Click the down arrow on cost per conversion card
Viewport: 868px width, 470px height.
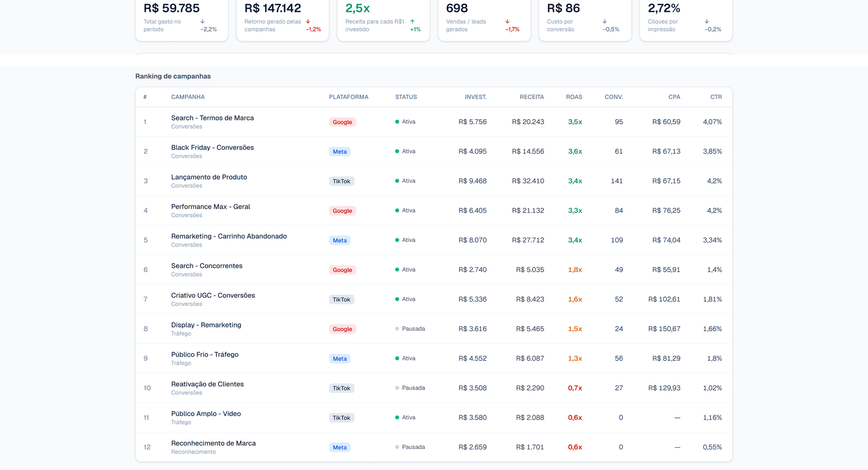(x=605, y=21)
